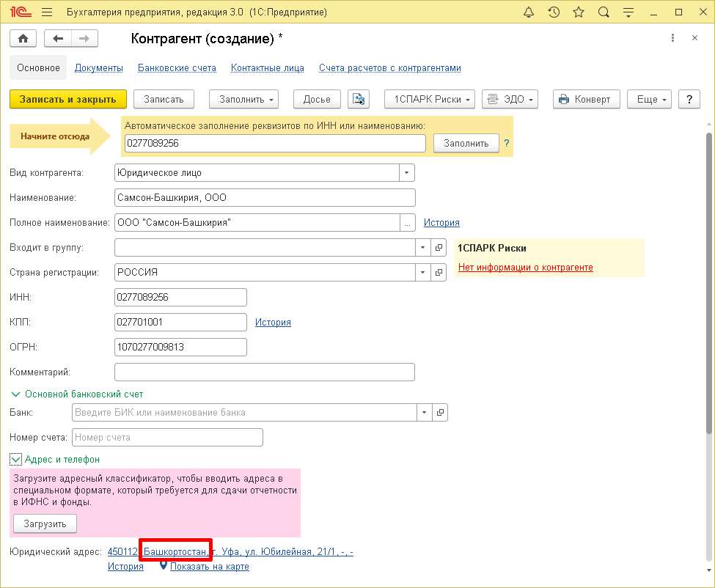
Task: Open Вид контрагента dropdown list
Action: pyautogui.click(x=407, y=173)
